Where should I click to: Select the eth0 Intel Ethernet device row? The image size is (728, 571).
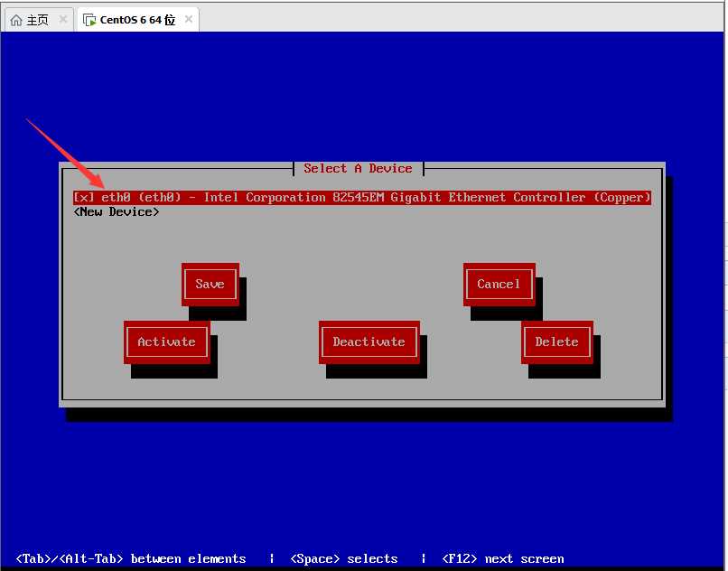coord(362,198)
